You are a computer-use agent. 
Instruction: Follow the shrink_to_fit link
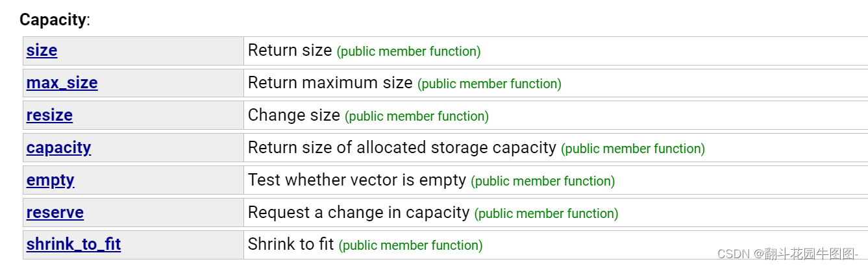[73, 245]
